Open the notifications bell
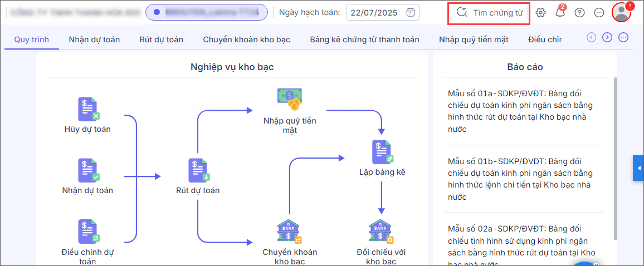This screenshot has width=644, height=266. pyautogui.click(x=560, y=12)
